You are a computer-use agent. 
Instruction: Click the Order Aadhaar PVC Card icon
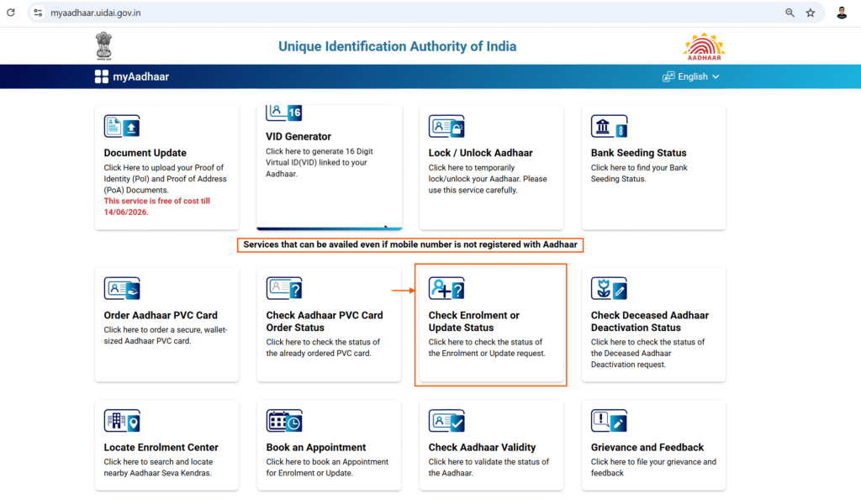click(x=122, y=289)
